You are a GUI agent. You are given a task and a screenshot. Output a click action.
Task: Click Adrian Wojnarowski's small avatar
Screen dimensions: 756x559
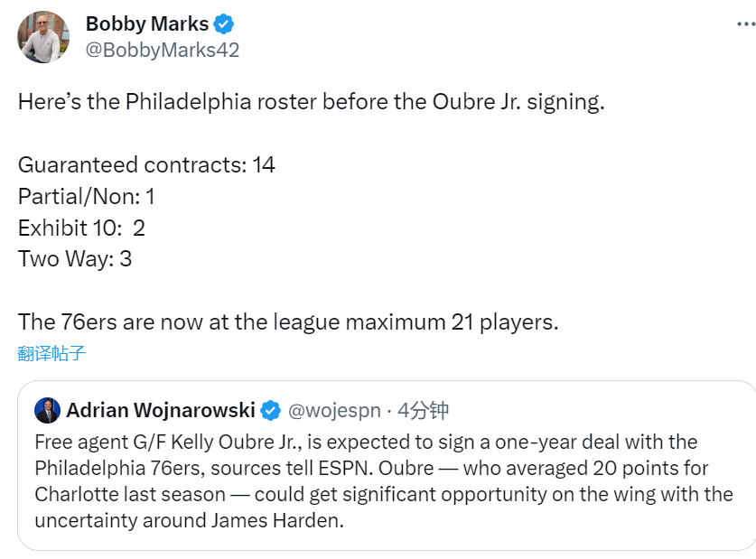pos(47,410)
